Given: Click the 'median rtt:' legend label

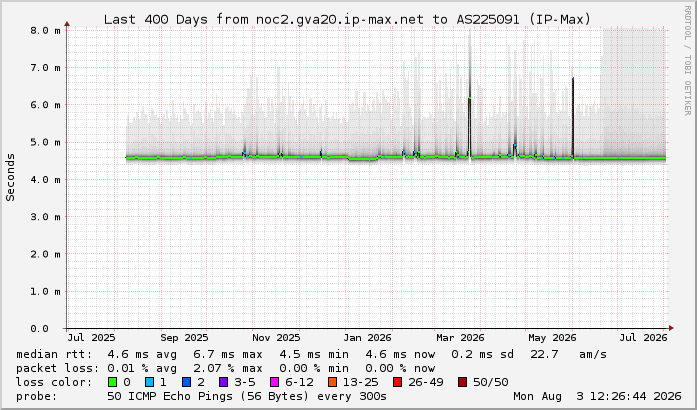Looking at the screenshot, I should [x=54, y=354].
